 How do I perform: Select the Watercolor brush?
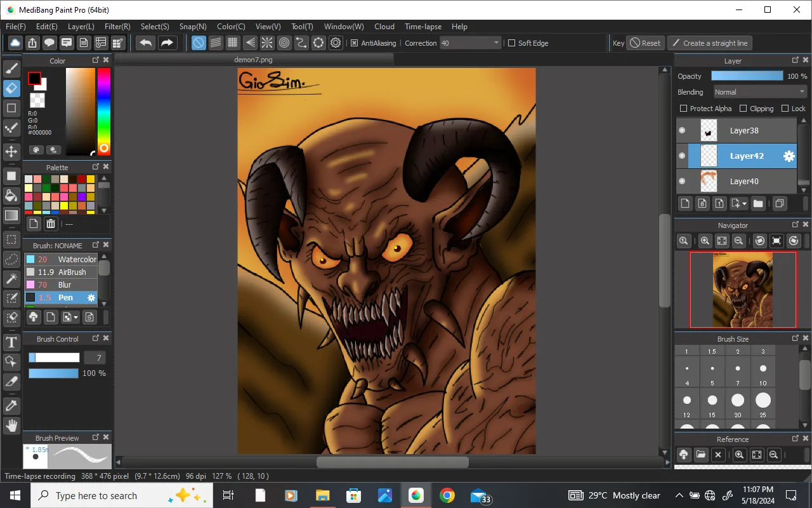61,259
